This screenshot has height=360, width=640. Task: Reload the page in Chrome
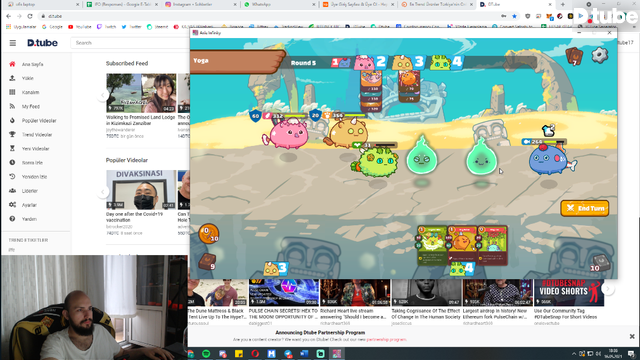pos(30,16)
